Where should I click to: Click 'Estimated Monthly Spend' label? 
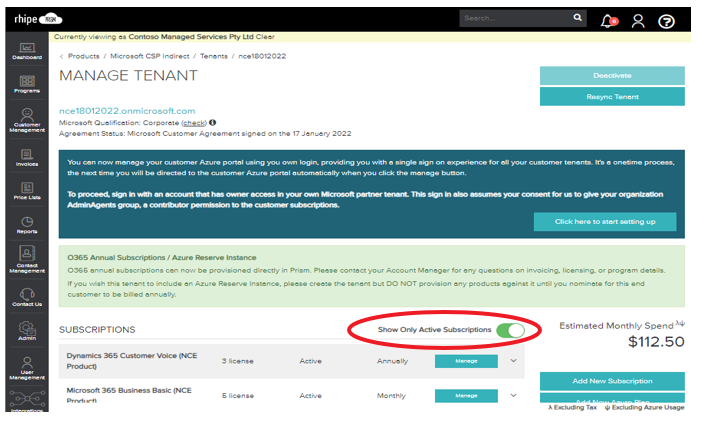click(616, 326)
